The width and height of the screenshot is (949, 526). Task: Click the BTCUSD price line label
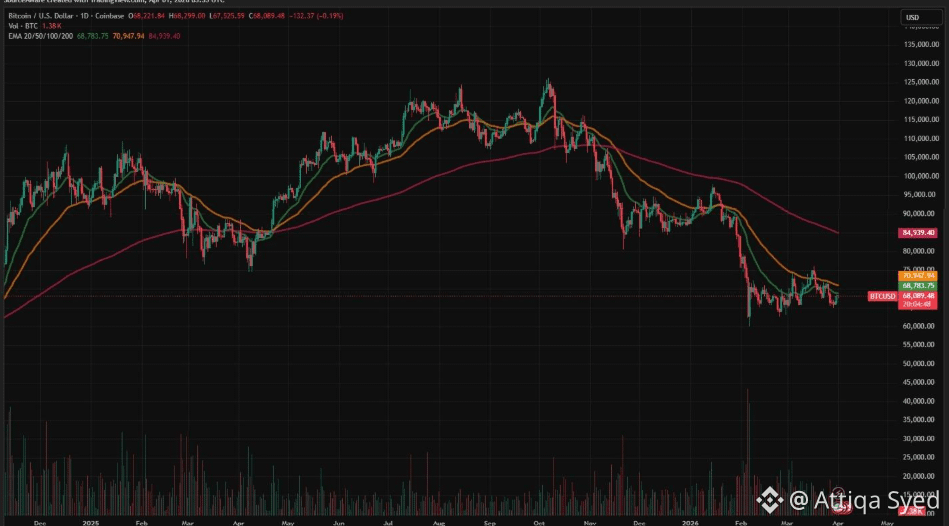point(882,296)
